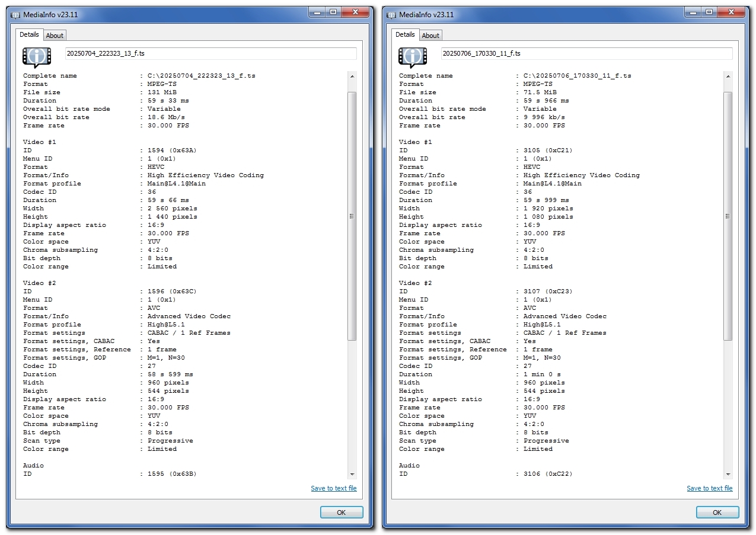Maximize the left MediaInfo window
Screen dimensions: 756x535
pos(333,12)
